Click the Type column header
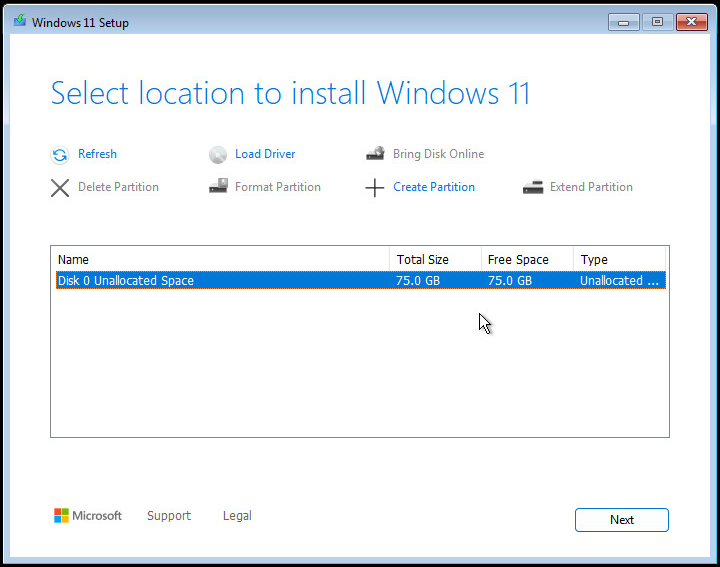720x567 pixels. coord(619,259)
